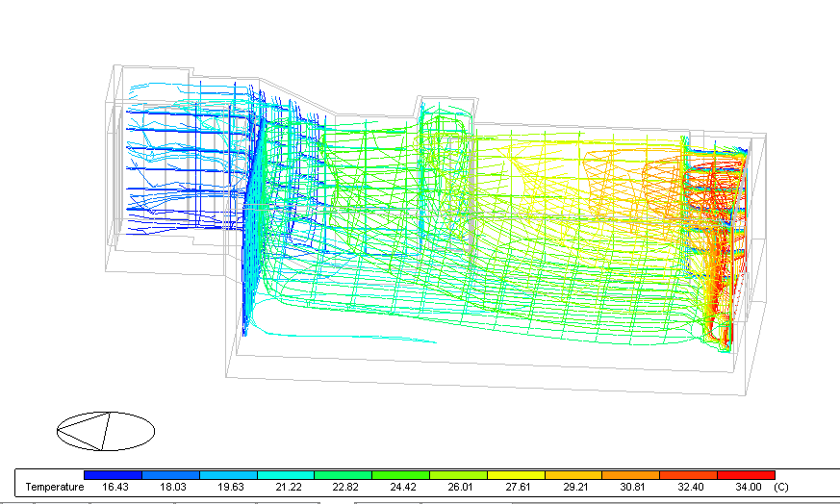Click the 24.42 bright green legend swatch
Screen dimensions: 840x504
click(x=401, y=475)
